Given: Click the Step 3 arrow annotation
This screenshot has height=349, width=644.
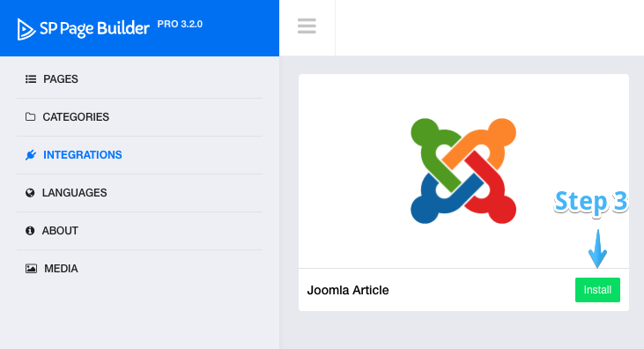Looking at the screenshot, I should [597, 249].
